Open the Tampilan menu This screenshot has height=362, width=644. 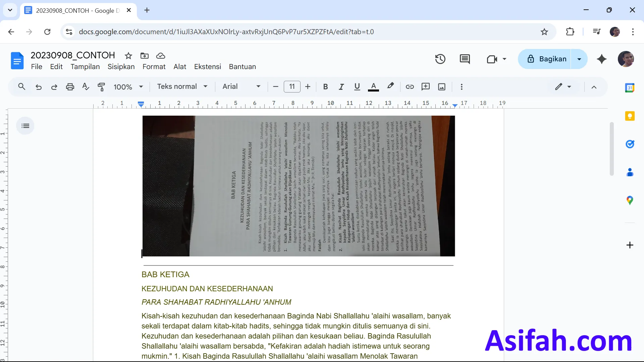pos(85,67)
